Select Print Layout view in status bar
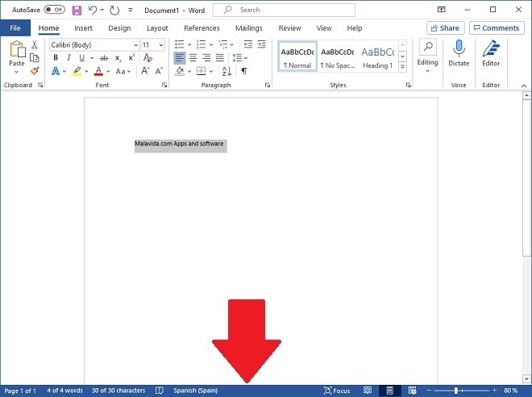 pos(390,391)
